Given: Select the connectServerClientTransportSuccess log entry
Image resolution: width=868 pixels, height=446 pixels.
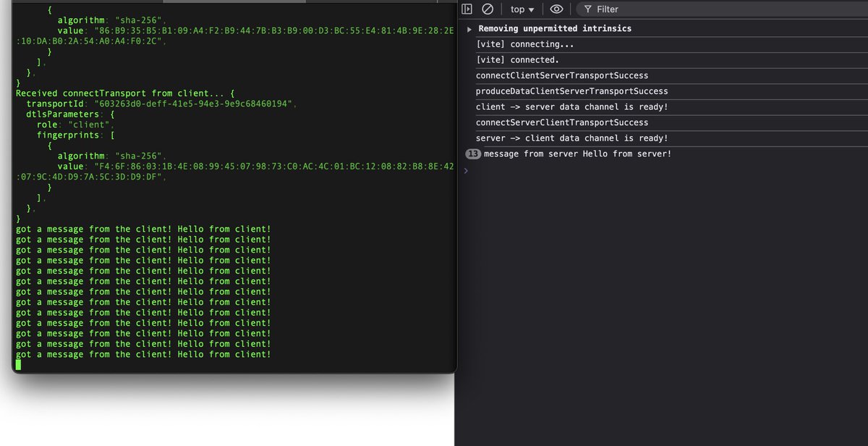Looking at the screenshot, I should coord(562,122).
